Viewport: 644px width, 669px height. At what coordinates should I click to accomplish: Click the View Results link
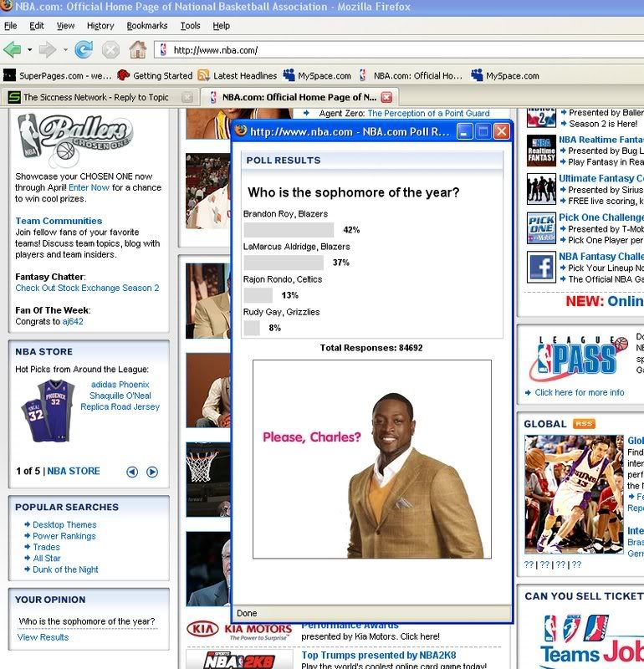coord(43,637)
